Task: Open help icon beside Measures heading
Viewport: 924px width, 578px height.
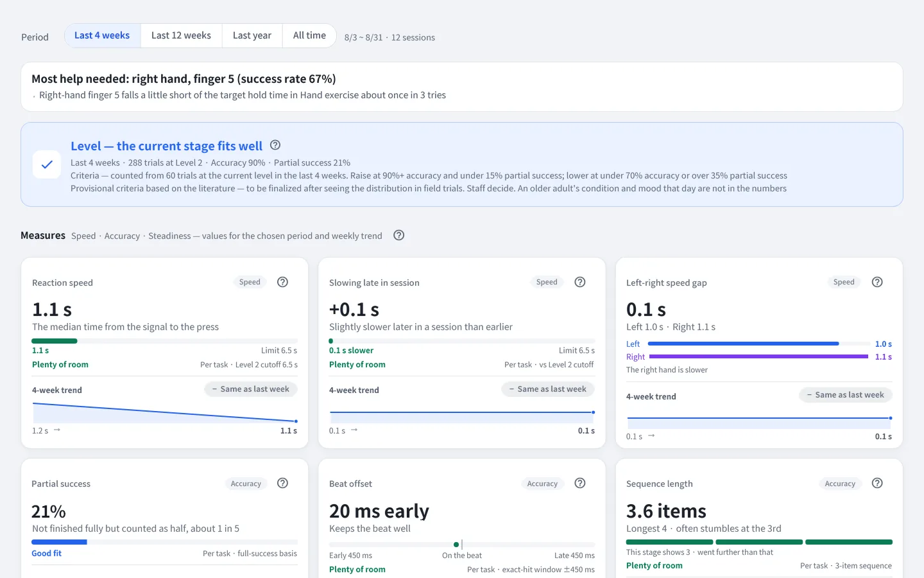Action: click(398, 235)
